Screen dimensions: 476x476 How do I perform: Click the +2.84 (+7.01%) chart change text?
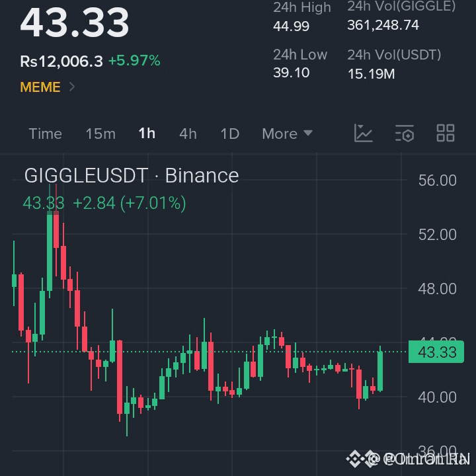130,203
